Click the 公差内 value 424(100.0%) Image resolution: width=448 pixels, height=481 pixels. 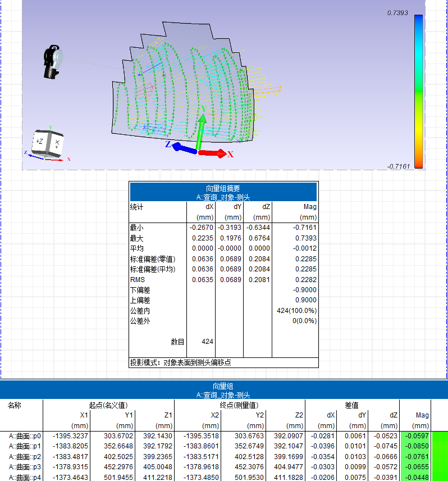pos(295,310)
